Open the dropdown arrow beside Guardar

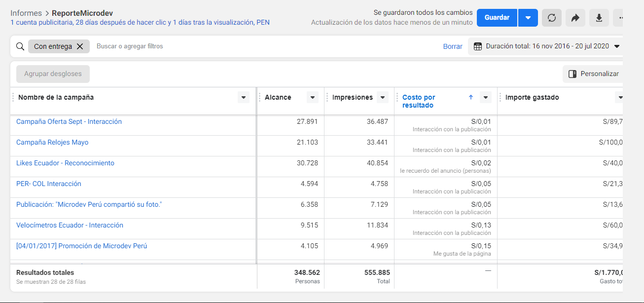[528, 18]
